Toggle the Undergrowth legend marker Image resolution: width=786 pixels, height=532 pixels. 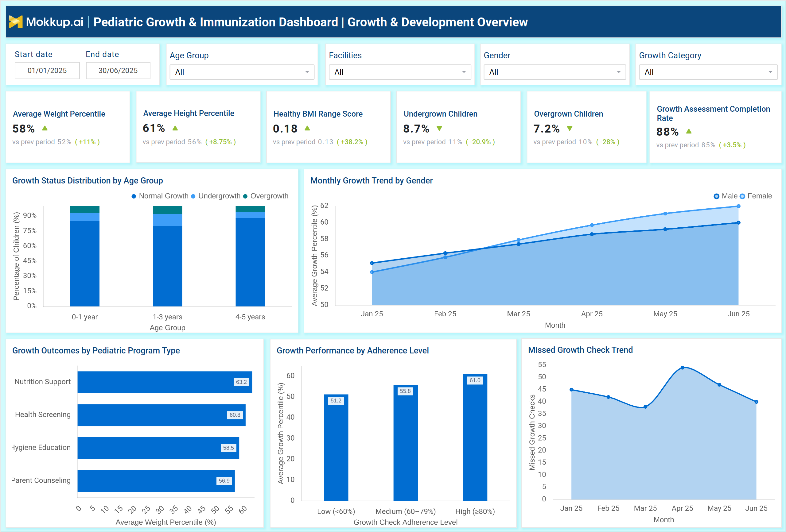[193, 196]
